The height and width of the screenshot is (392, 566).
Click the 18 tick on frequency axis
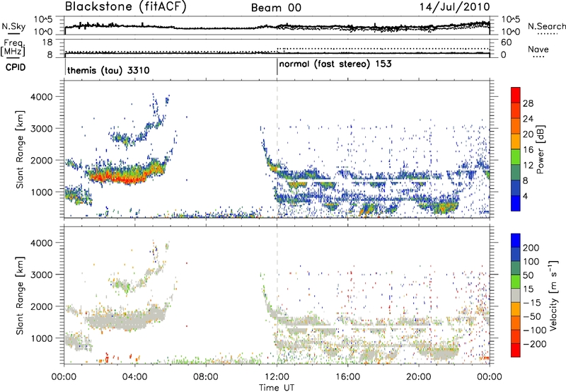[47, 42]
